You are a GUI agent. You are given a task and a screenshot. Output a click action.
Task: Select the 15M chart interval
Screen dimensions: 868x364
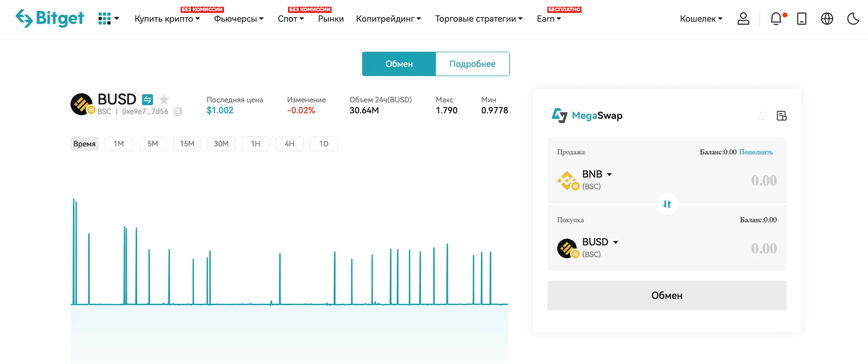coord(187,144)
